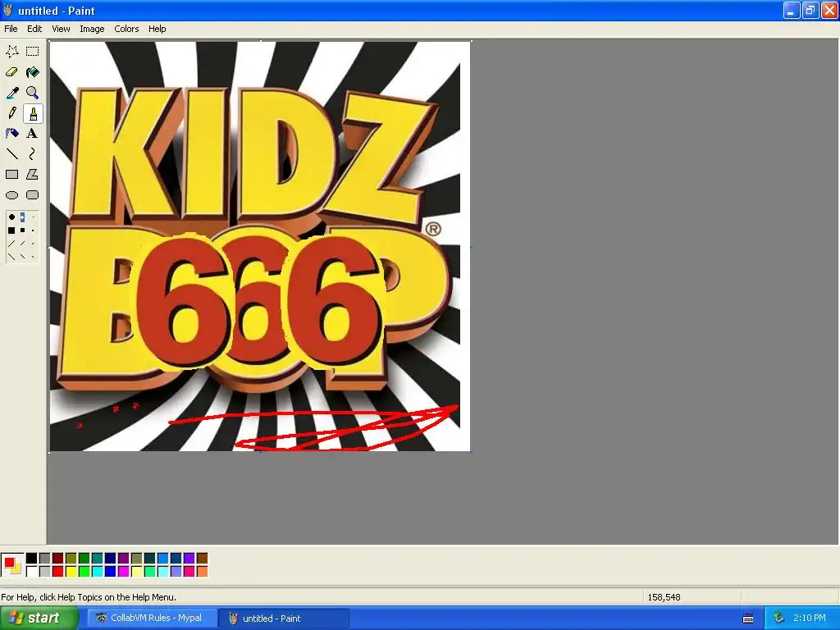Click the network connection tray icon

[x=778, y=619]
